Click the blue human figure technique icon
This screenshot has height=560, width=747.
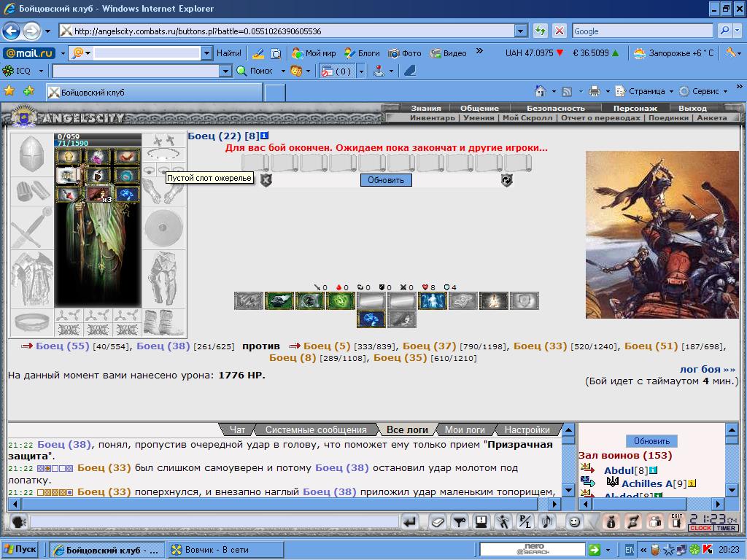(432, 301)
